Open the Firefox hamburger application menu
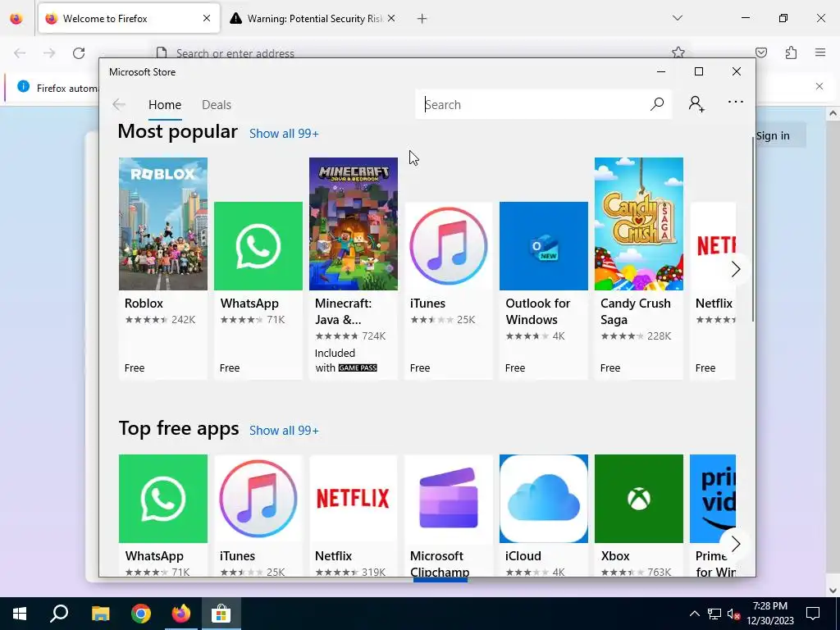 820,52
